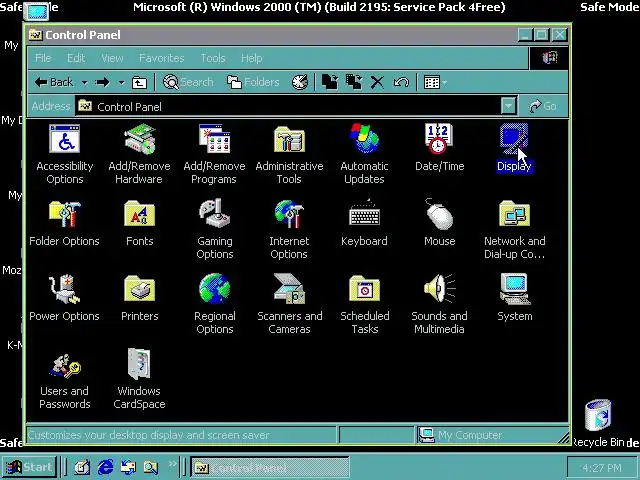Expand the Back button history arrow
The height and width of the screenshot is (480, 640).
coord(84,82)
